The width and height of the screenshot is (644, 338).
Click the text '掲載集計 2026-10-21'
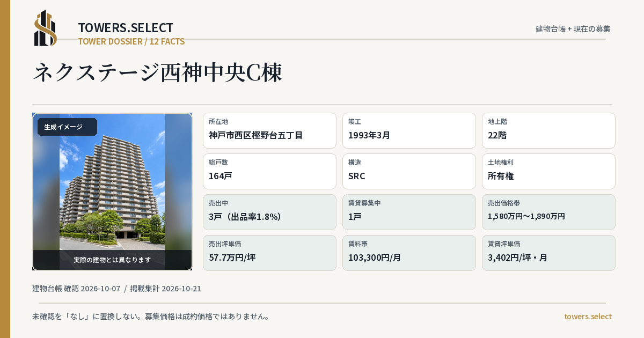click(x=166, y=289)
